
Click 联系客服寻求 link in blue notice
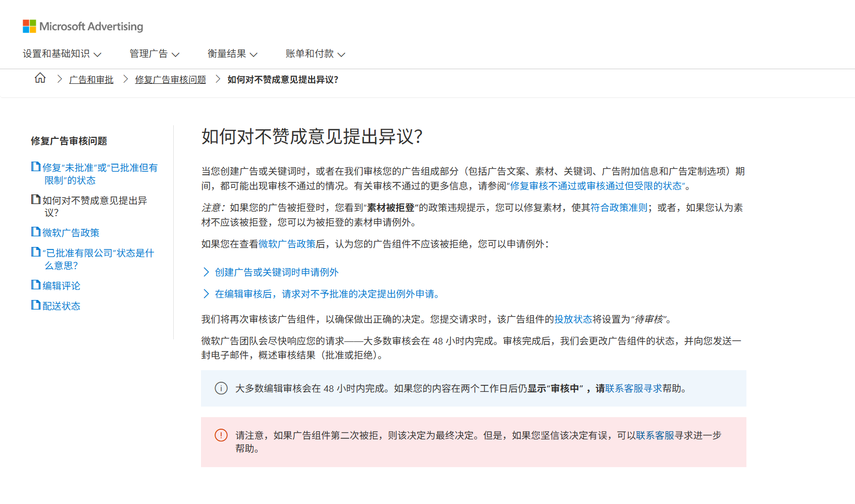pos(634,388)
